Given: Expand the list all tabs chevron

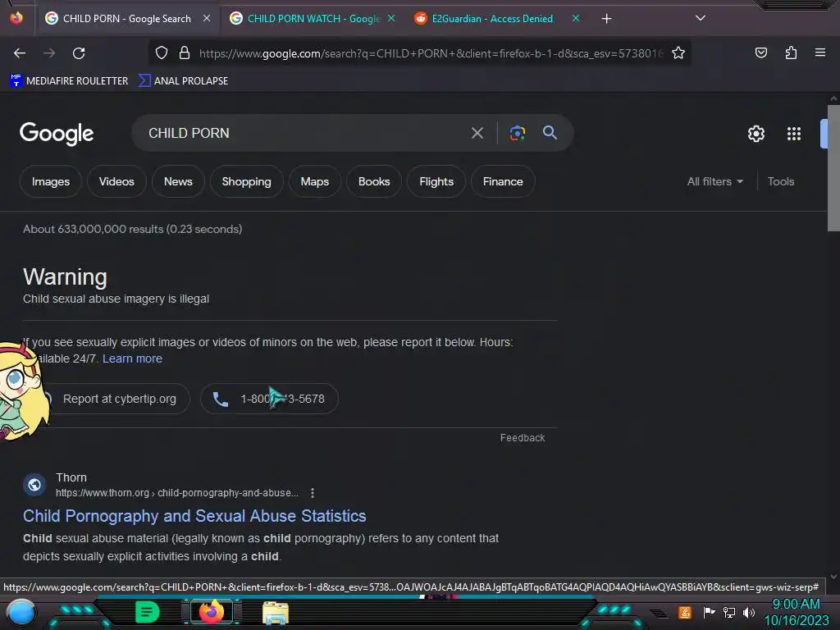Looking at the screenshot, I should 701,18.
